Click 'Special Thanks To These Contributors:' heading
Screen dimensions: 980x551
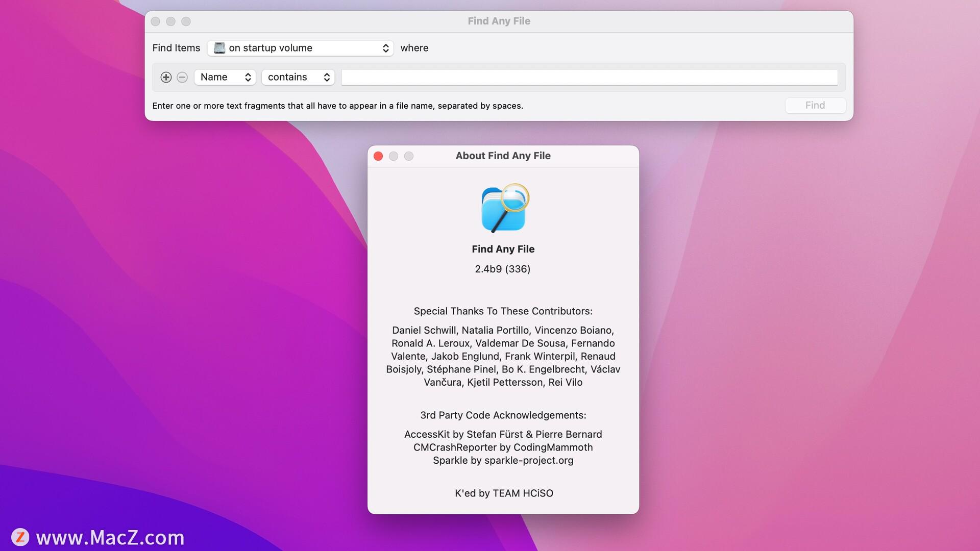pyautogui.click(x=503, y=311)
